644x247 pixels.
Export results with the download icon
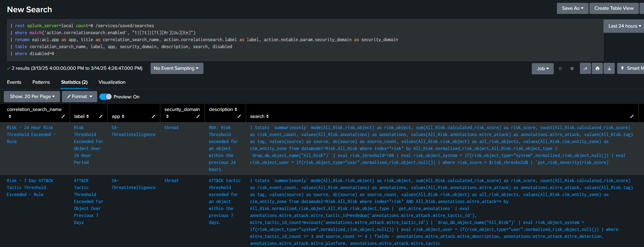[x=609, y=69]
